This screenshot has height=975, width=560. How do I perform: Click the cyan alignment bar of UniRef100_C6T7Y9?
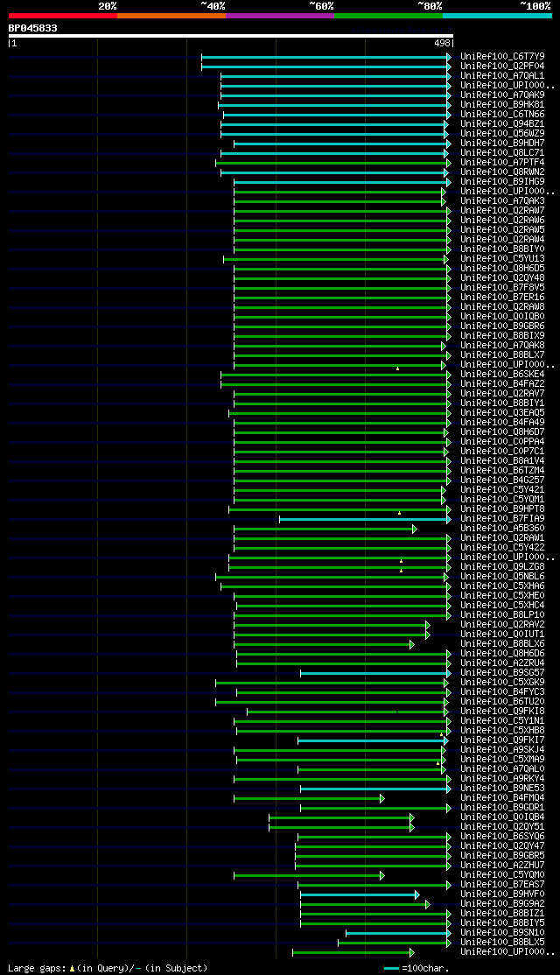coord(325,57)
